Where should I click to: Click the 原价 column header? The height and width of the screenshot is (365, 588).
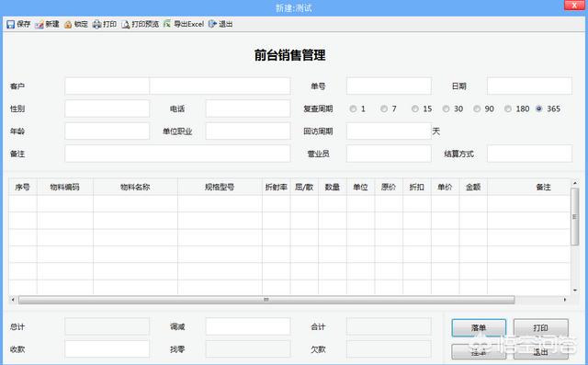coord(389,187)
